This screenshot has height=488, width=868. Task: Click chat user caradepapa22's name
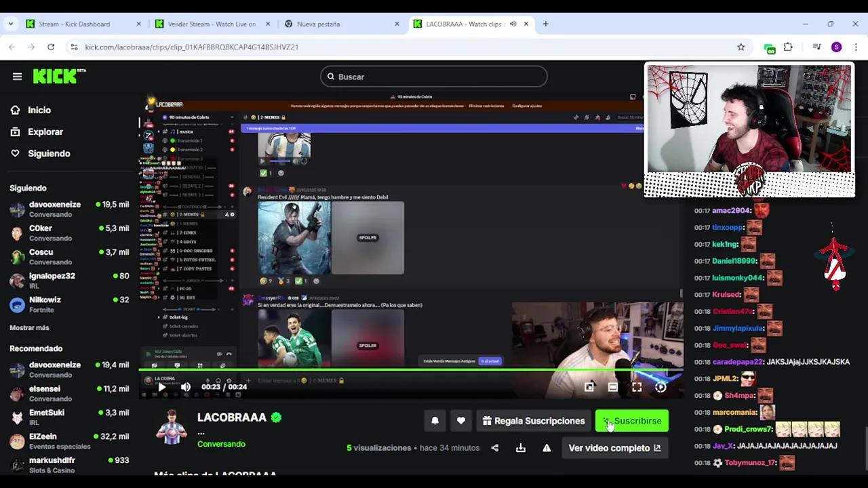click(x=738, y=362)
